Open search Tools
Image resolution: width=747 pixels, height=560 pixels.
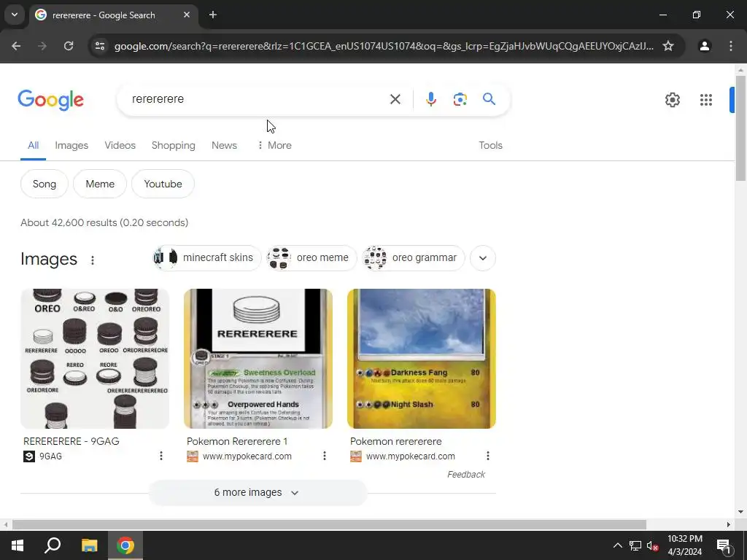490,145
